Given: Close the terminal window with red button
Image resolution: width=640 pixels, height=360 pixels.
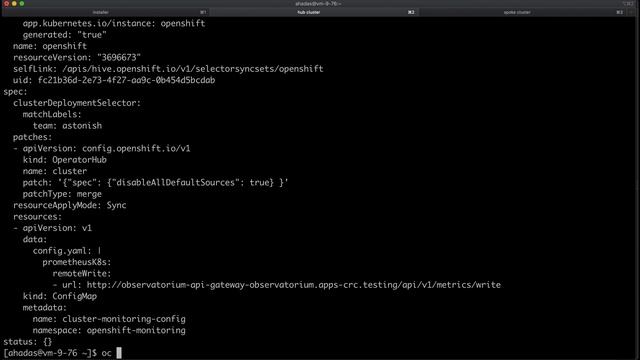Looking at the screenshot, I should point(7,3).
